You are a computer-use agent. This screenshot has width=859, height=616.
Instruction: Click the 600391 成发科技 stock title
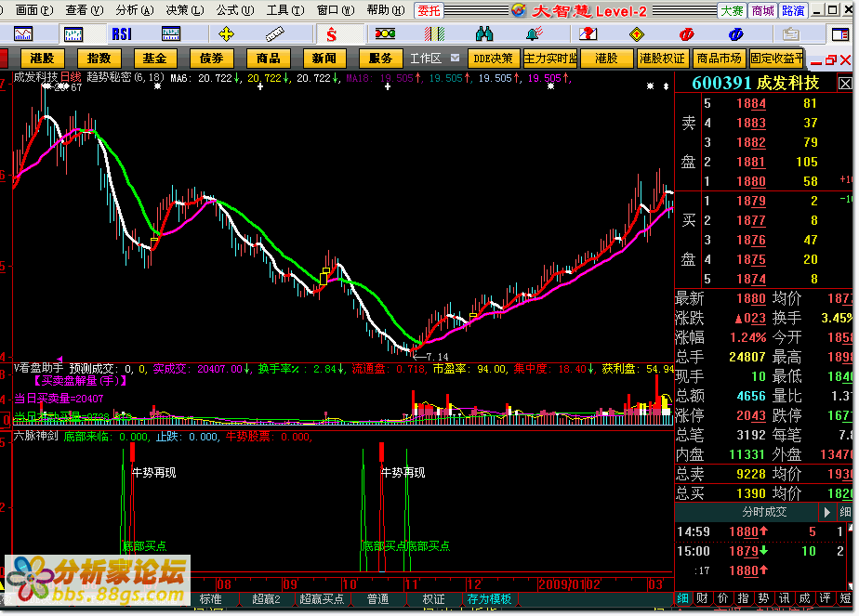coord(756,84)
